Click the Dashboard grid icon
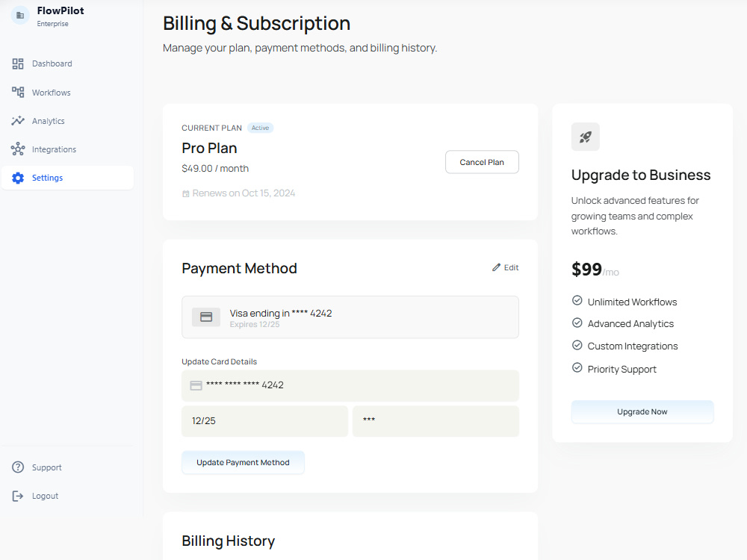 (18, 63)
